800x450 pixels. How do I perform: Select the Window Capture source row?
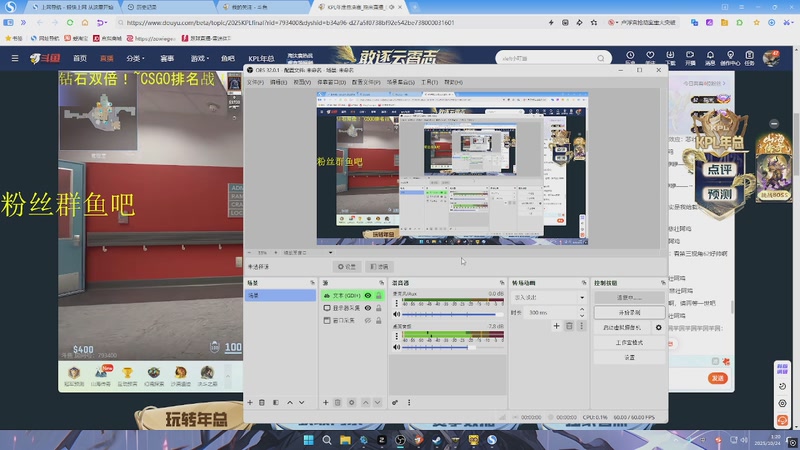(353, 320)
